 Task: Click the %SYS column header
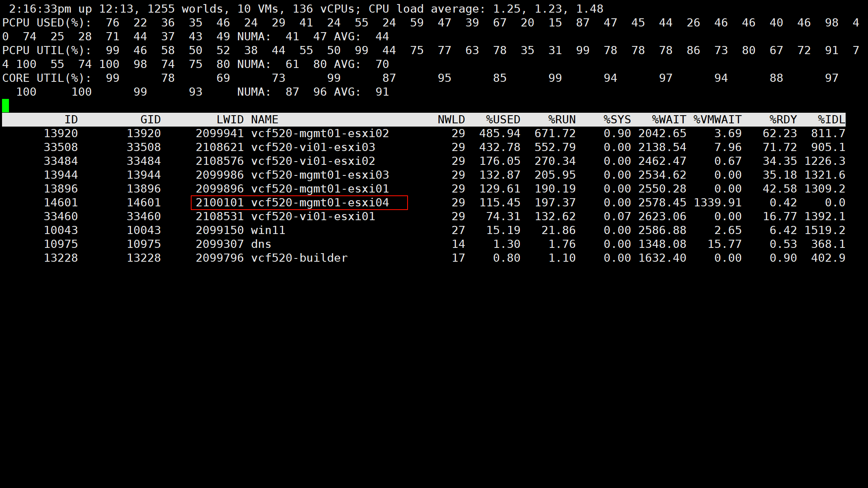pos(617,120)
